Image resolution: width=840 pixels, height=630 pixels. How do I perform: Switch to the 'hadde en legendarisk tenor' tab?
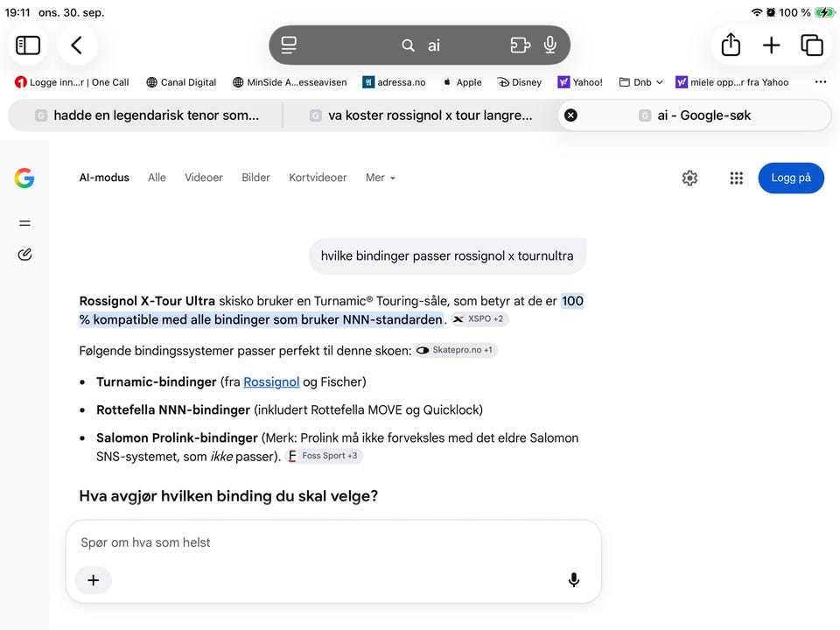147,115
